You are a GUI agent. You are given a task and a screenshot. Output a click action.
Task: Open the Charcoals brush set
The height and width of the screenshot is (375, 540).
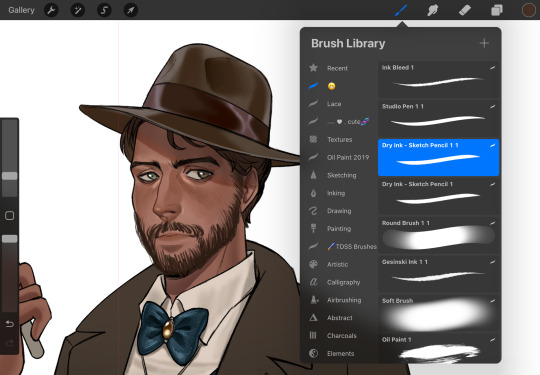(342, 336)
